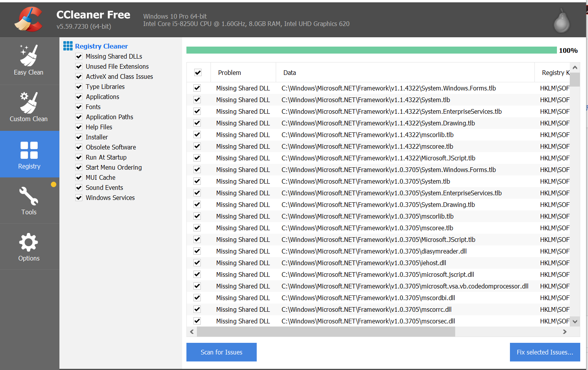Toggle Type Libraries checkbox

pyautogui.click(x=79, y=87)
